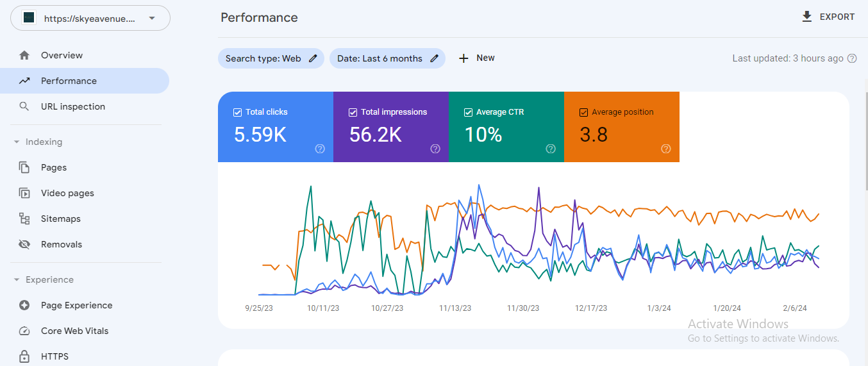Click the Sitemaps tree icon
Viewport: 868px width, 366px height.
point(24,219)
